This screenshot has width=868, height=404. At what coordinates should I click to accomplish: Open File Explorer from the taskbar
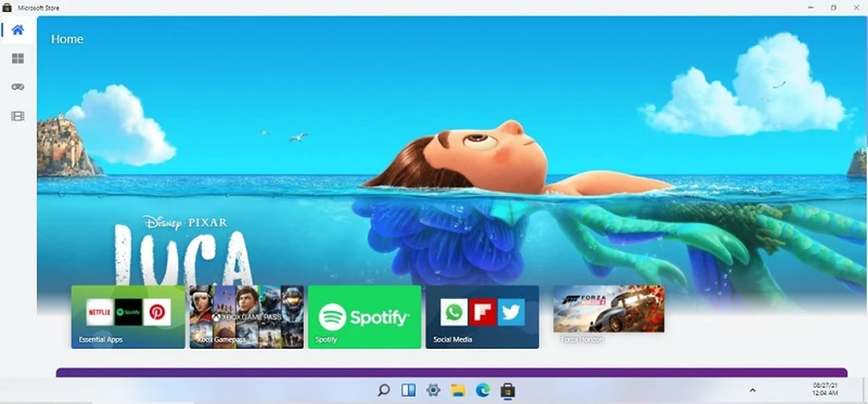[458, 390]
